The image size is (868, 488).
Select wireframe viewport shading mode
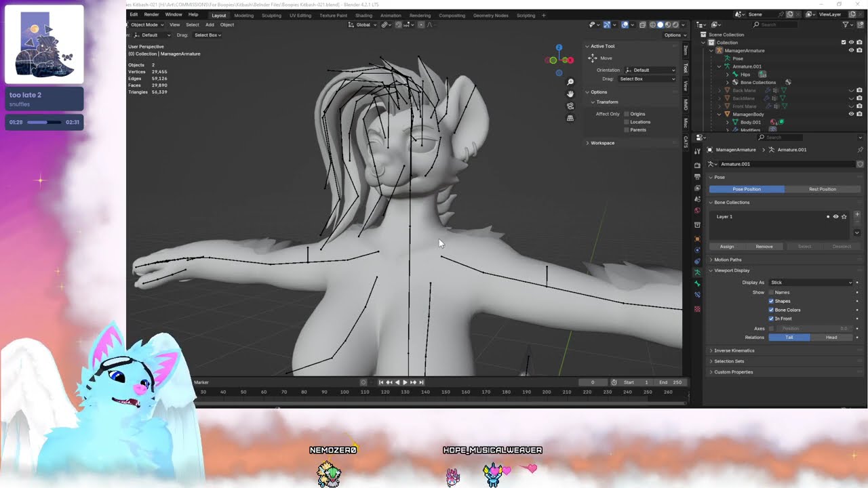(652, 24)
